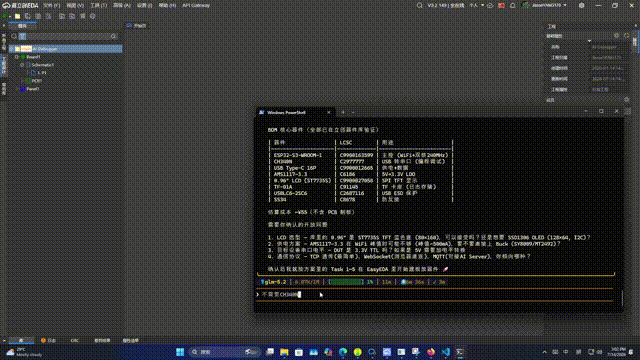Open the 文件 (F) menu

click(x=51, y=5)
